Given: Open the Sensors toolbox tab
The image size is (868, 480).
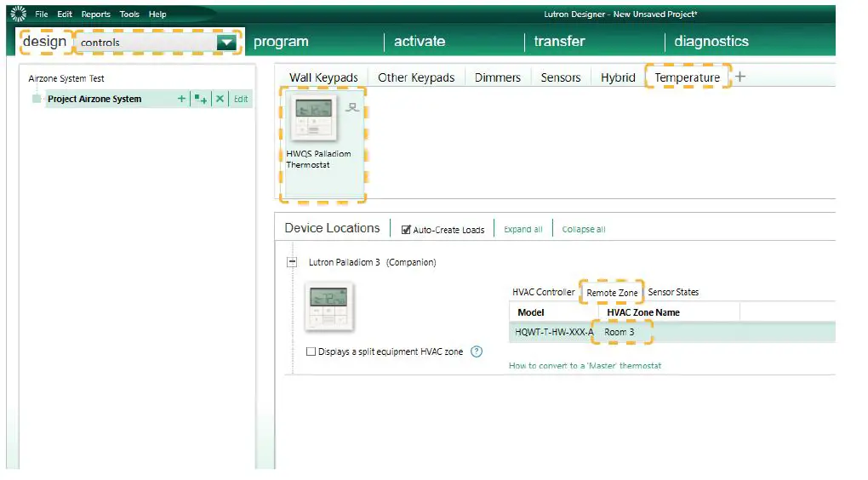Looking at the screenshot, I should click(561, 77).
